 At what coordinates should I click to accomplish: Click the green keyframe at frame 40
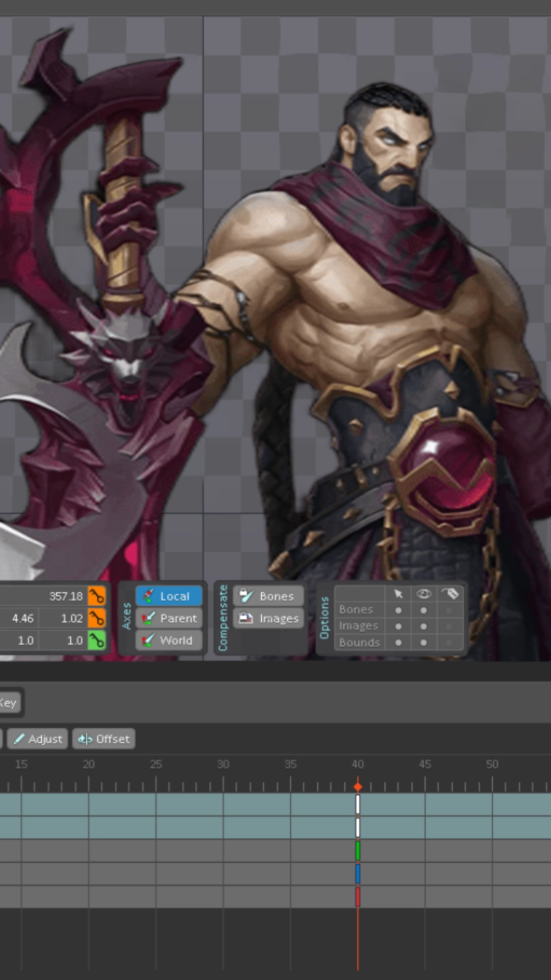(358, 850)
